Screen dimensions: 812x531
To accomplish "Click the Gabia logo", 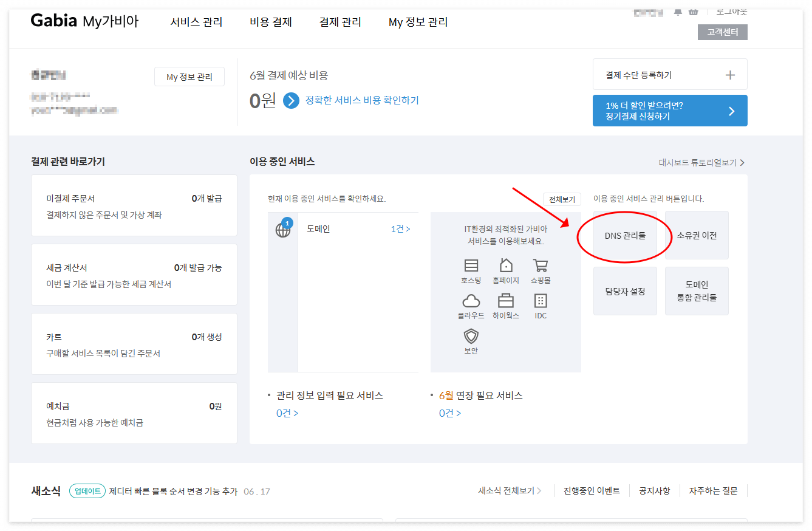I will coord(54,21).
